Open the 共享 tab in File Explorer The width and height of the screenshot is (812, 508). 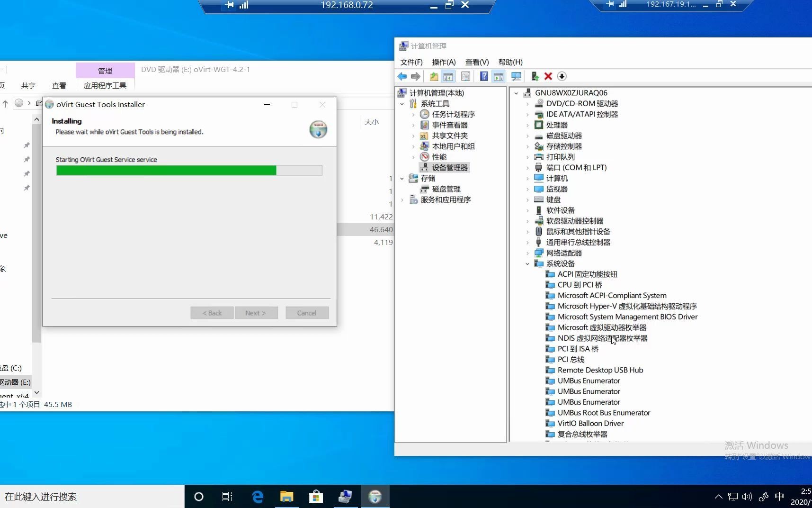[28, 85]
